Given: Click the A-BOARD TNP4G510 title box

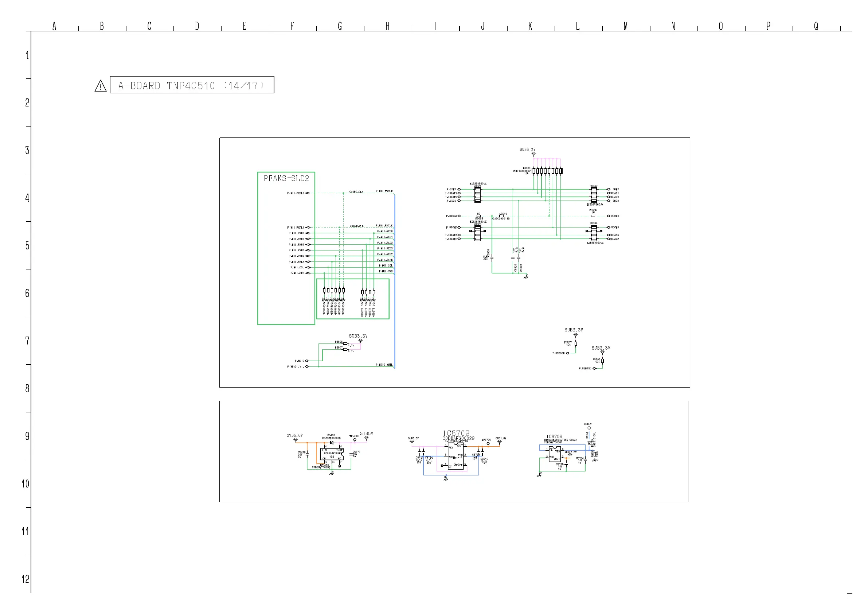Looking at the screenshot, I should [x=192, y=85].
